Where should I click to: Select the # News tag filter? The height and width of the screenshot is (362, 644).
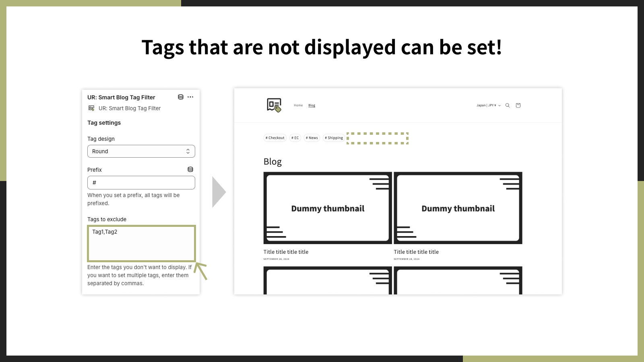312,138
